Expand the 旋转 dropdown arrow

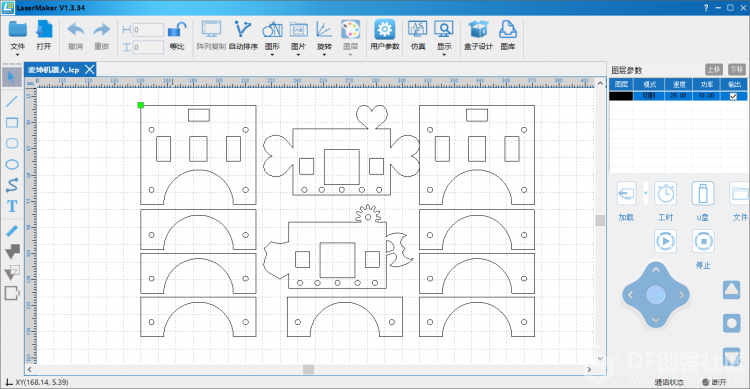pos(324,55)
